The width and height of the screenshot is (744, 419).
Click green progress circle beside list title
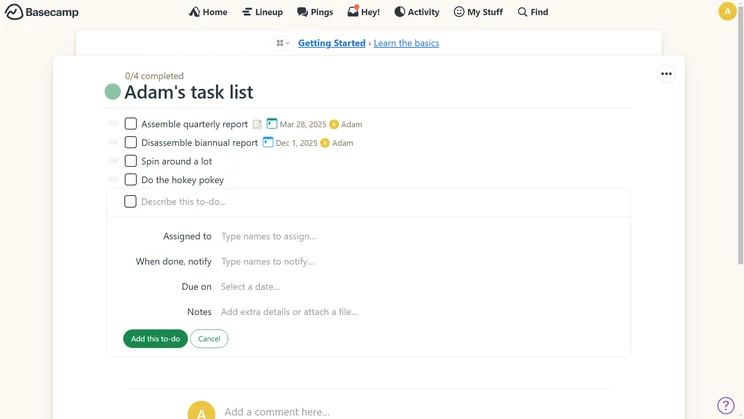coord(112,92)
